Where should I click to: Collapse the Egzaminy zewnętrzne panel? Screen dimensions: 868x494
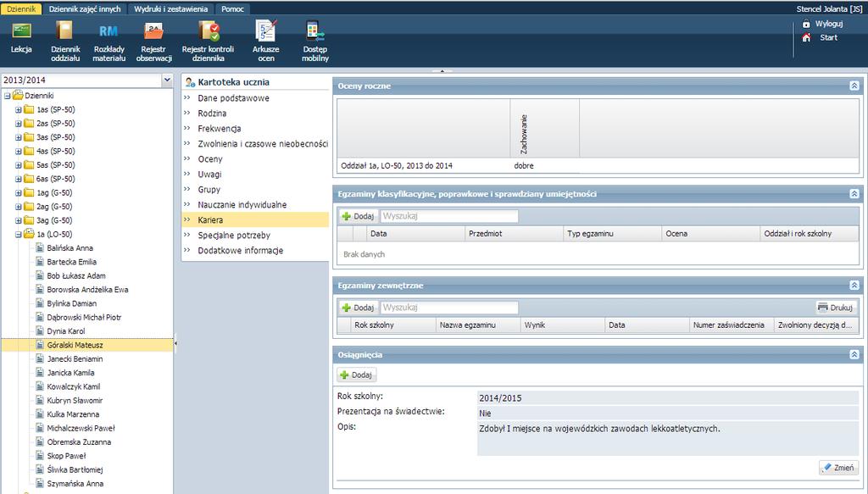pyautogui.click(x=854, y=286)
